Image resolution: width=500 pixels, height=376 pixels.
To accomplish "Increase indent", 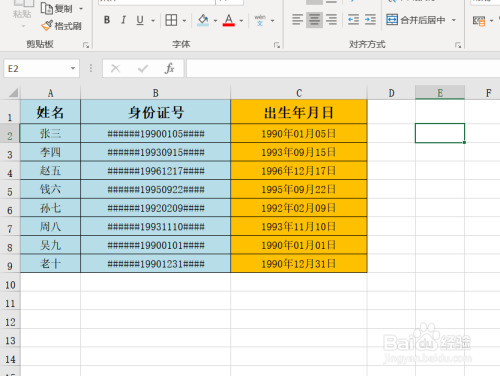I will [x=370, y=20].
